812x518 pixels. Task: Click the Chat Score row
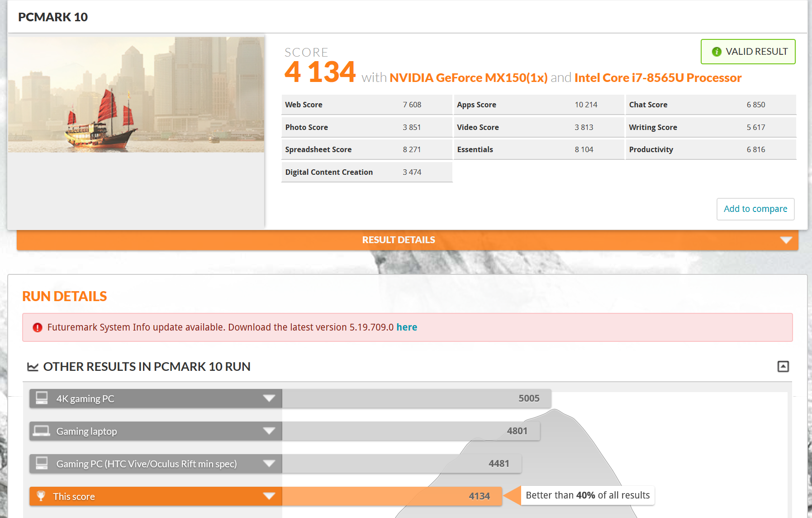tap(711, 105)
